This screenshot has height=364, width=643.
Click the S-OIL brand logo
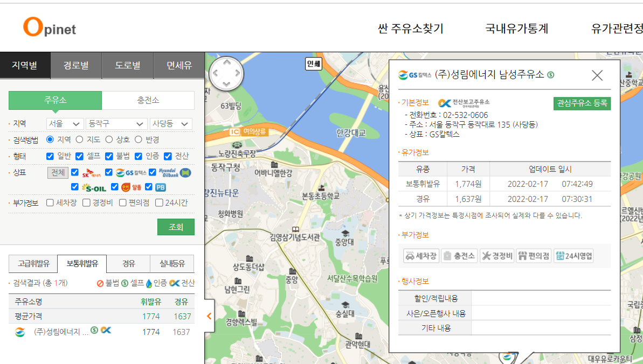coord(94,188)
